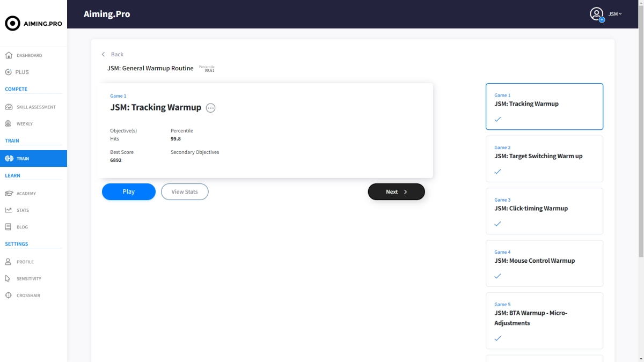Click the Aiming.Pro target logo icon
Image resolution: width=644 pixels, height=362 pixels.
coord(12,24)
